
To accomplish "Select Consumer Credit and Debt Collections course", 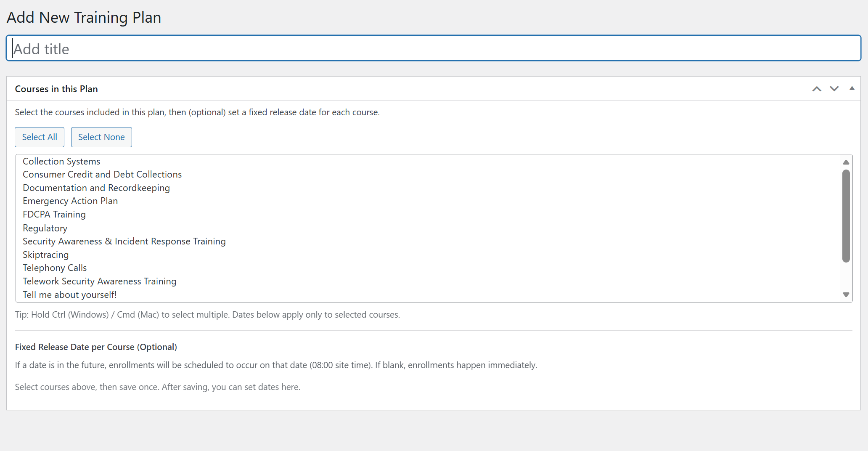I will [x=102, y=175].
